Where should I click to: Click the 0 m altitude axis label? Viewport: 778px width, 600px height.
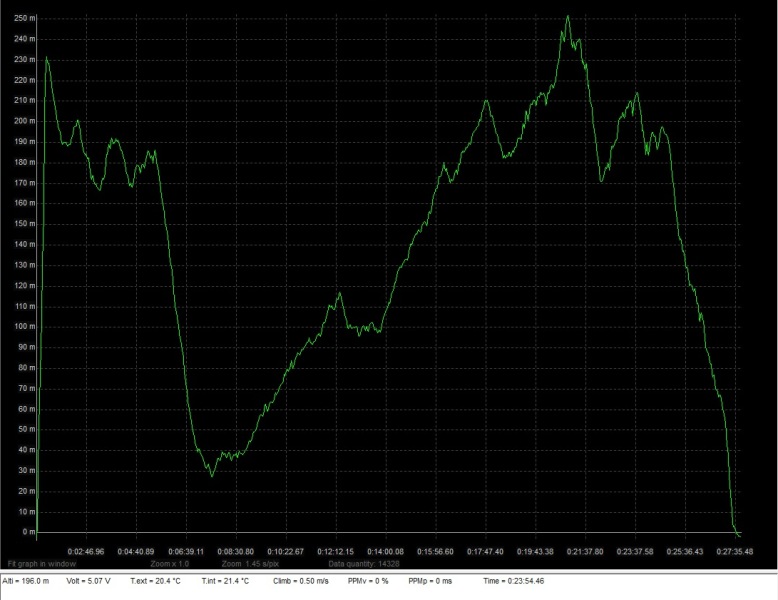coord(27,532)
